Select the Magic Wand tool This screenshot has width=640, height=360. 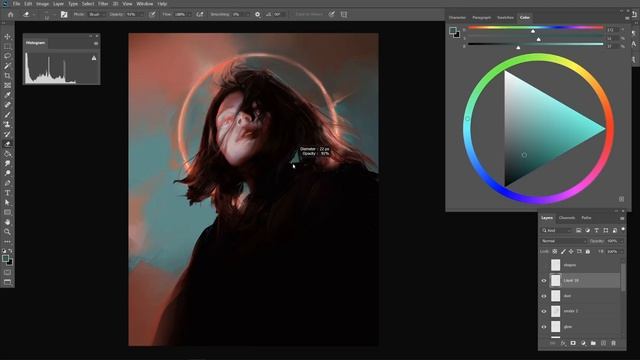coord(7,66)
